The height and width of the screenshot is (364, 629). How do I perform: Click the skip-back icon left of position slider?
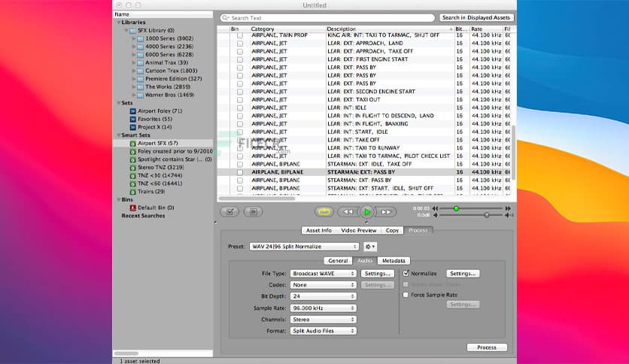click(x=435, y=208)
